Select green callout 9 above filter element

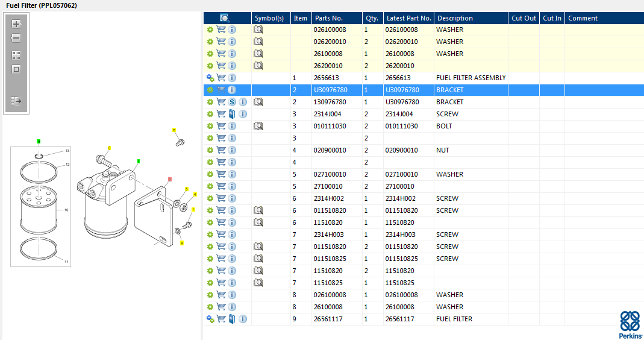click(39, 142)
